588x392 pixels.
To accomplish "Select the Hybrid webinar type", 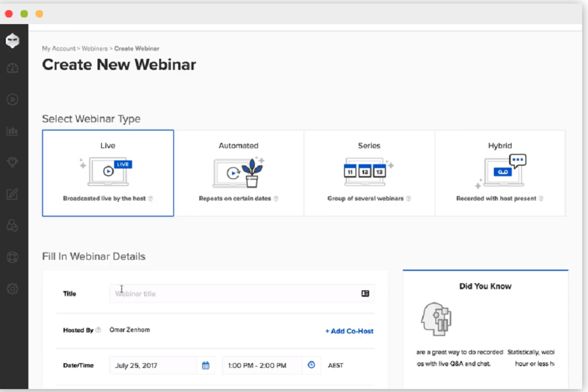I will coord(499,173).
